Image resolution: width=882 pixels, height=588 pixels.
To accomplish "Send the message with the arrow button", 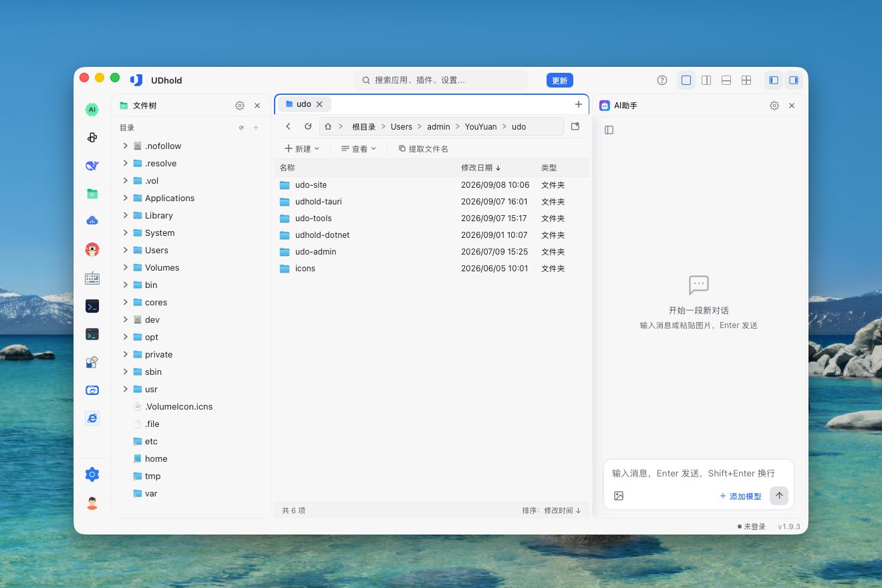I will pos(779,496).
